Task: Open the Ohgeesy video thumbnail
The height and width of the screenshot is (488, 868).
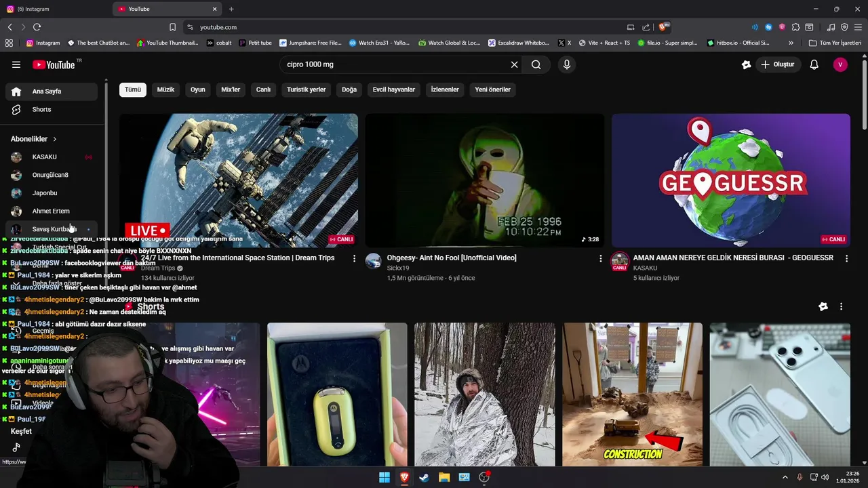Action: click(485, 180)
